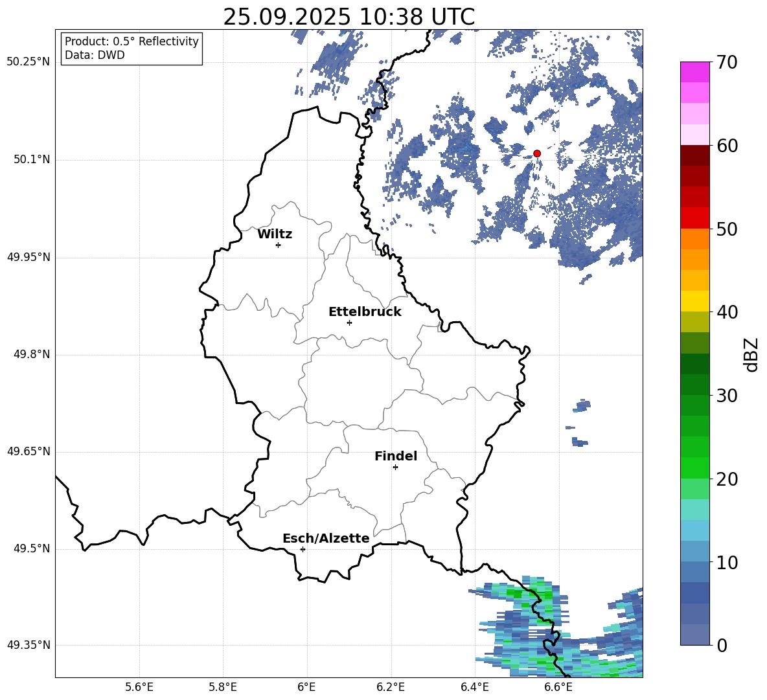This screenshot has width=767, height=700.
Task: Click the dBZ colorbar axis label
Action: pos(751,354)
